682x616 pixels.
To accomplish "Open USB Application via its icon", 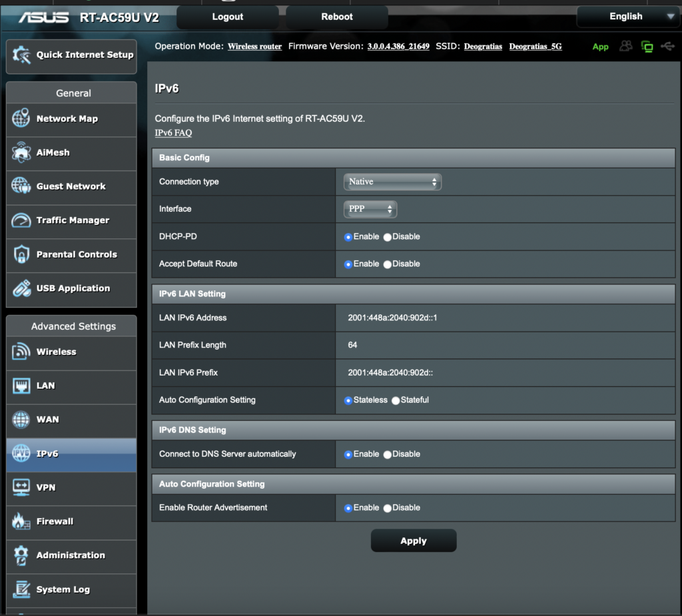I will coord(21,288).
